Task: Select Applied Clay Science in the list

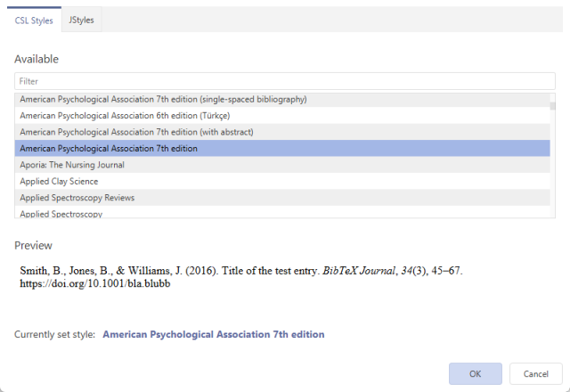Action: coord(59,181)
